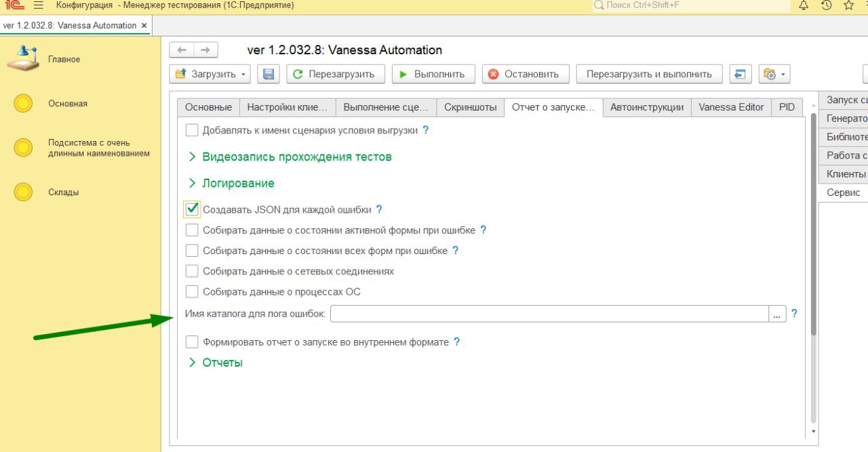Open favorites star icon
This screenshot has width=868, height=452.
click(x=848, y=5)
